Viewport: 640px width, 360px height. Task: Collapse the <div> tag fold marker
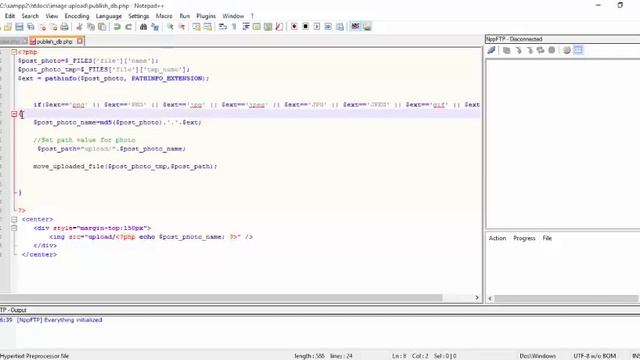14,228
